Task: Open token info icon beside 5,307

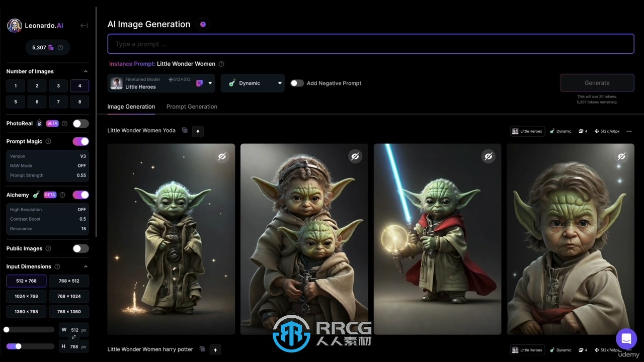Action: 60,48
